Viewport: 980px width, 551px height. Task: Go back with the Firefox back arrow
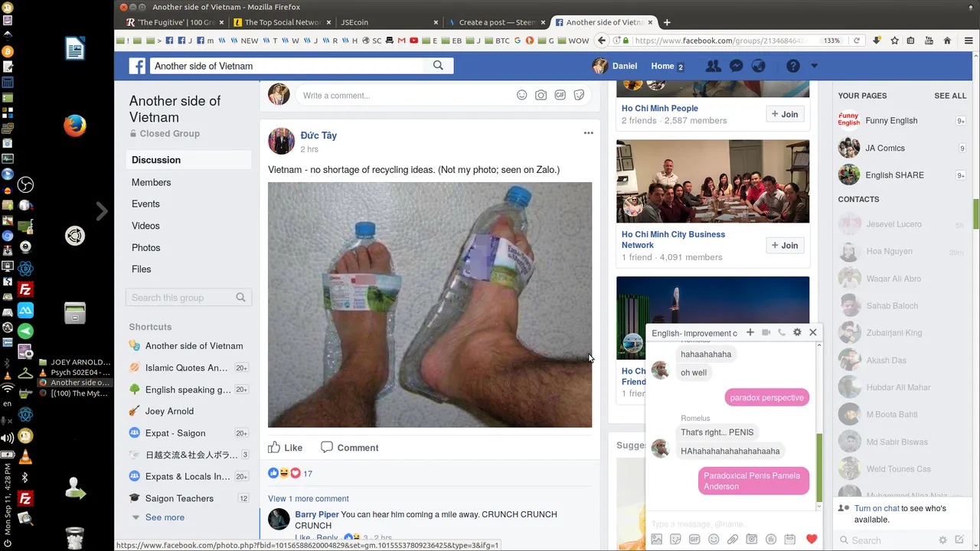point(602,41)
